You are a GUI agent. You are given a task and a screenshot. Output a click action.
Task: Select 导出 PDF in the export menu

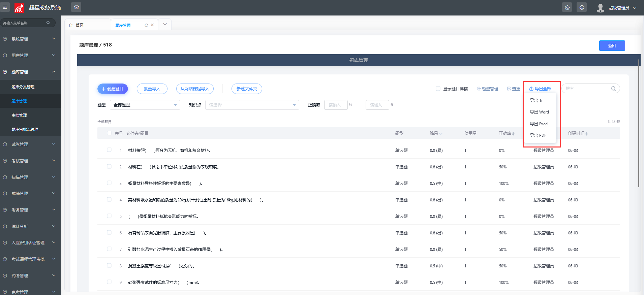click(x=538, y=135)
